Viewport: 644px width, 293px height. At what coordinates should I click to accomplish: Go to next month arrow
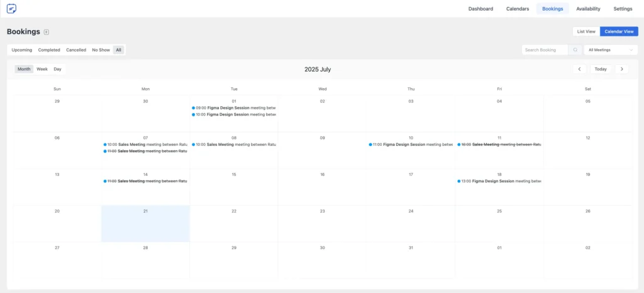621,69
